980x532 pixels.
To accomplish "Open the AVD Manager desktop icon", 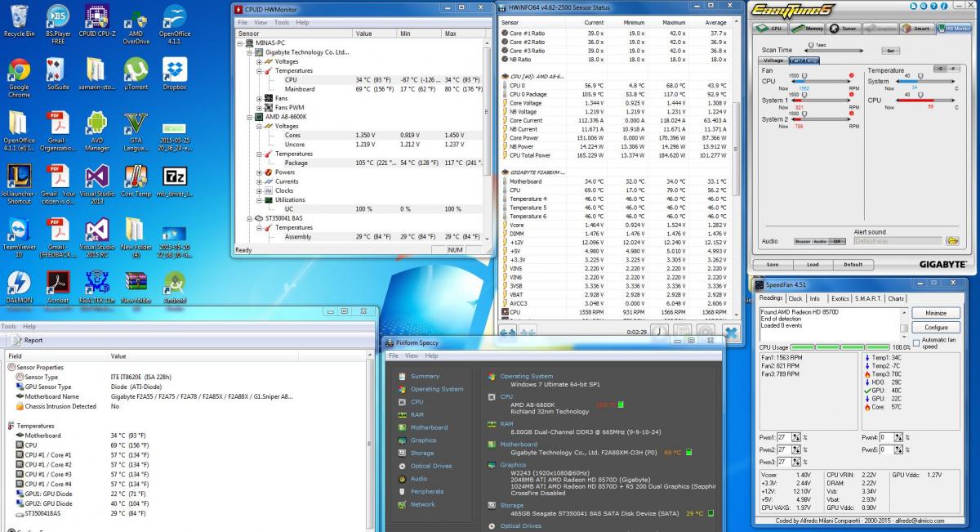I will [x=96, y=132].
